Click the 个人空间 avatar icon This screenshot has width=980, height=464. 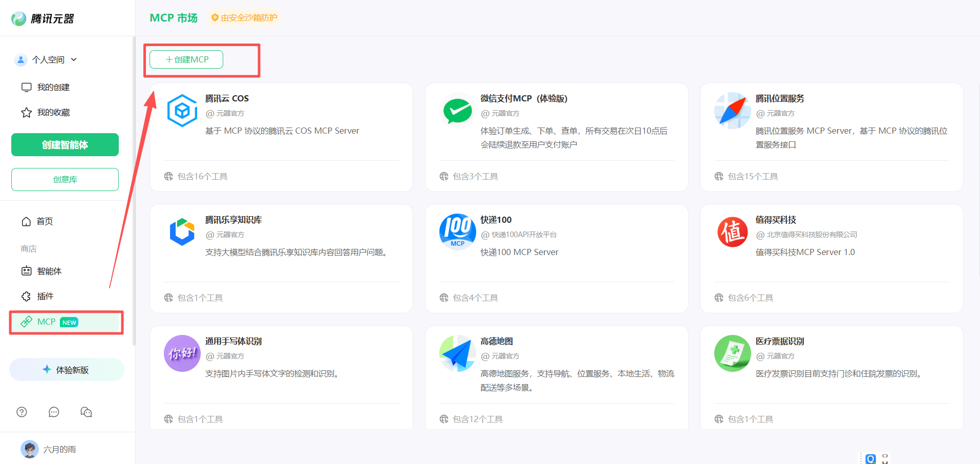(20, 59)
